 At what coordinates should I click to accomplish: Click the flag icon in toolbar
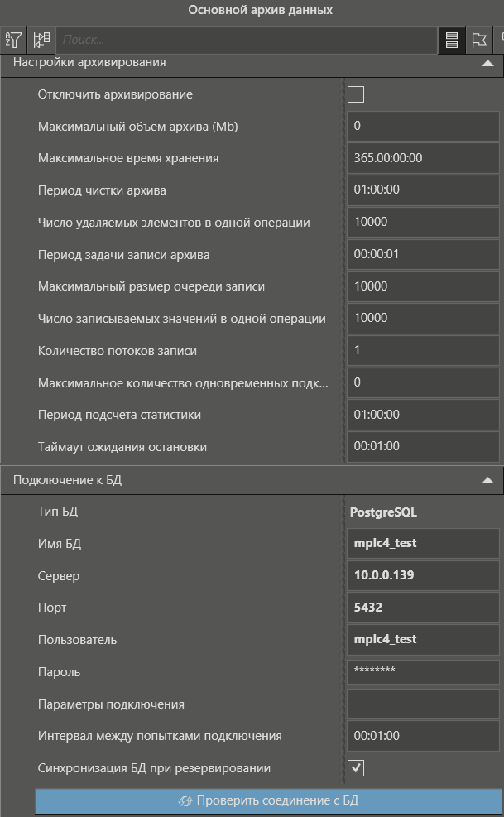pos(478,40)
